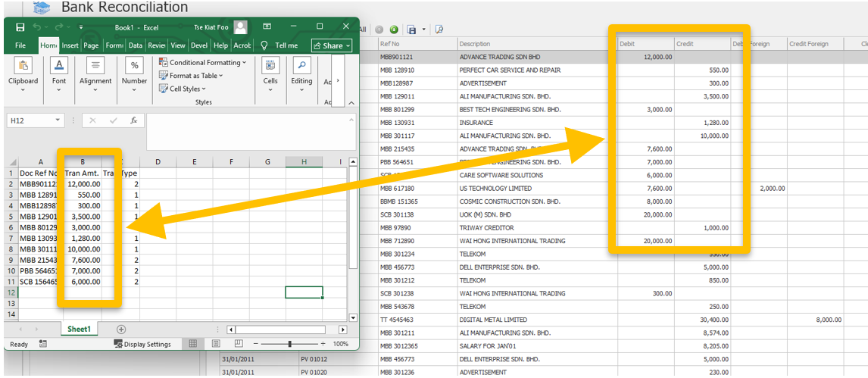Click Display Settings in status bar

[142, 344]
